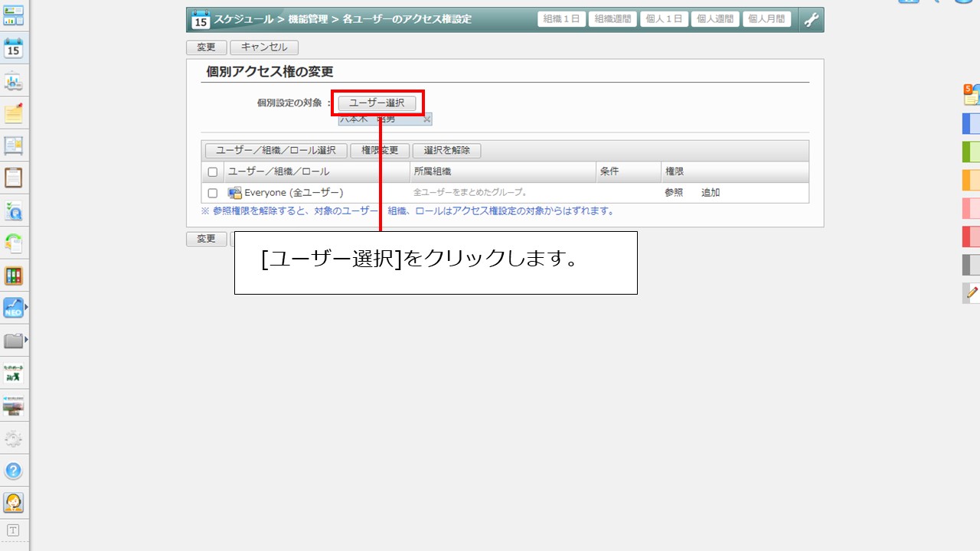Click the blue help question mark icon
The width and height of the screenshot is (980, 551).
pyautogui.click(x=13, y=470)
